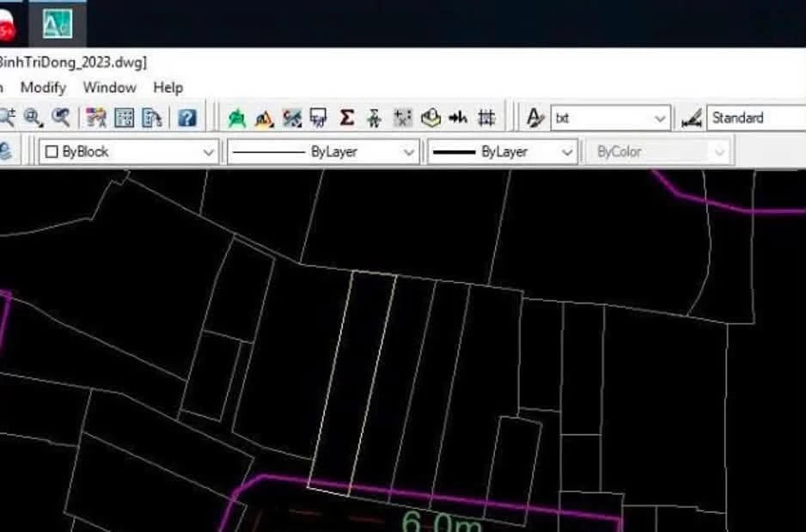The width and height of the screenshot is (806, 532).
Task: Open the ByBlock color dropdown
Action: (x=130, y=151)
